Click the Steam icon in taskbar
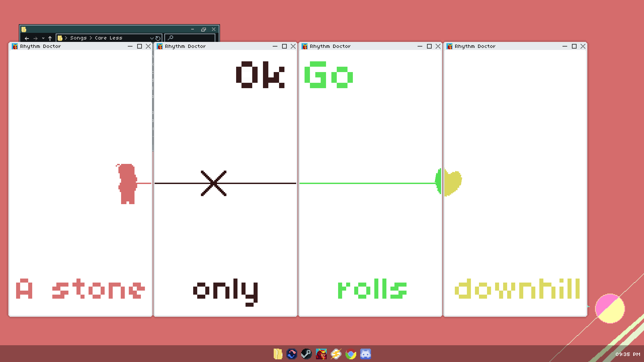644x362 pixels. point(306,354)
